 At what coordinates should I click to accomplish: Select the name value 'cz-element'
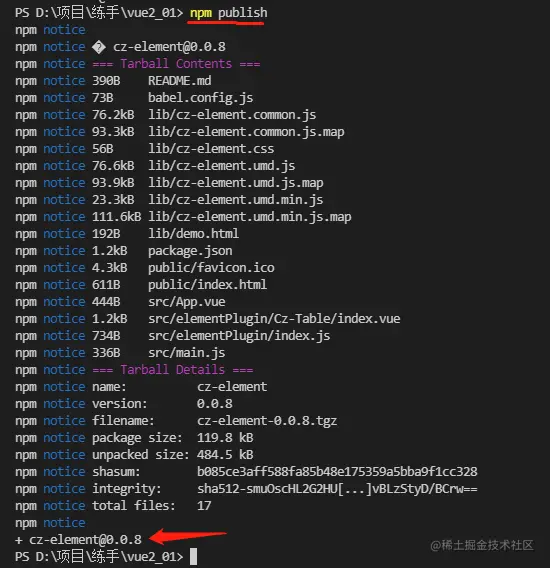click(232, 387)
